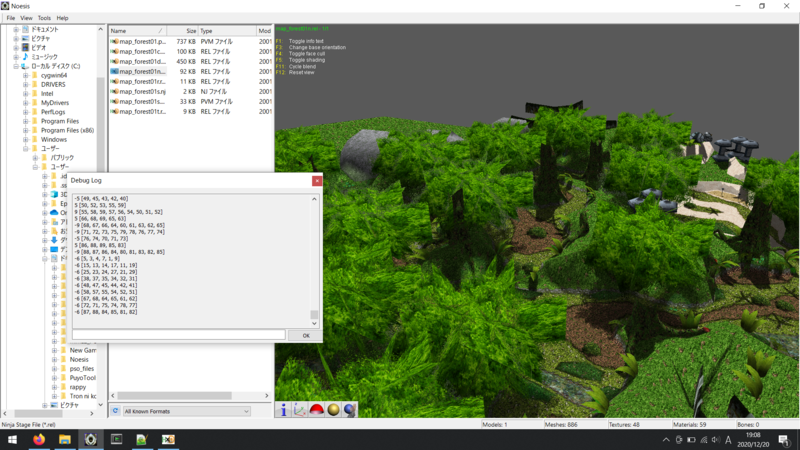
Task: Open the Excel icon on the taskbar
Action: pos(168,439)
